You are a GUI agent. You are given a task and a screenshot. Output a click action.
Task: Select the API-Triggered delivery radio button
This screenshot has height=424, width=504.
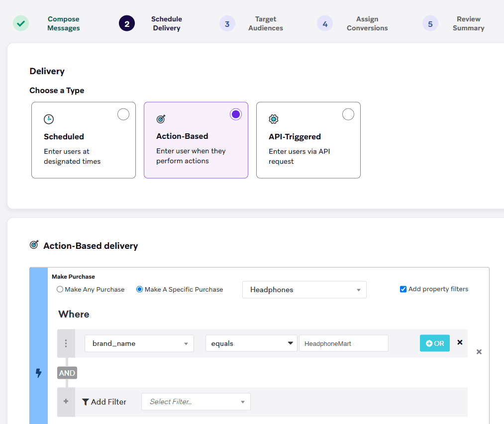tap(348, 114)
